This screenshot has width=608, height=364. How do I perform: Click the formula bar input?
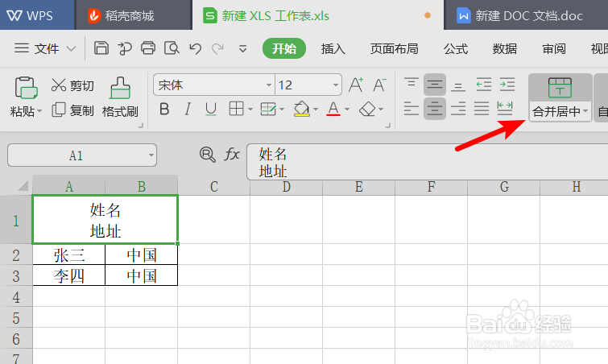pyautogui.click(x=428, y=162)
